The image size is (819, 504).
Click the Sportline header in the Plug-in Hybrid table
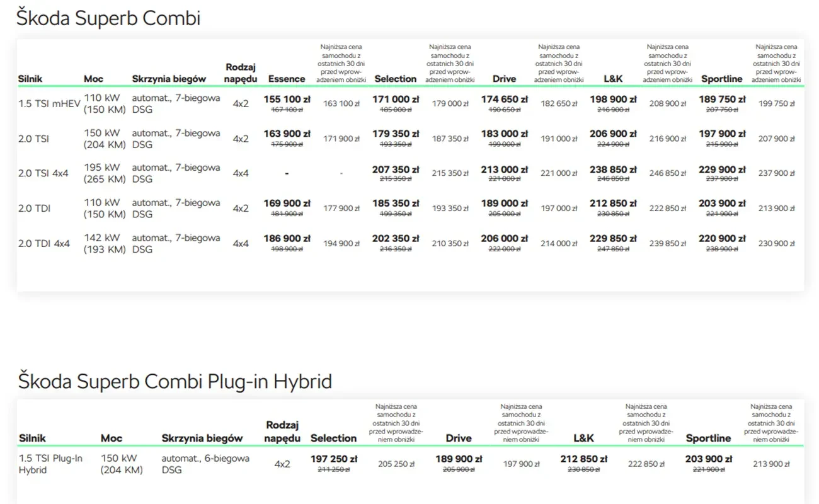[709, 438]
